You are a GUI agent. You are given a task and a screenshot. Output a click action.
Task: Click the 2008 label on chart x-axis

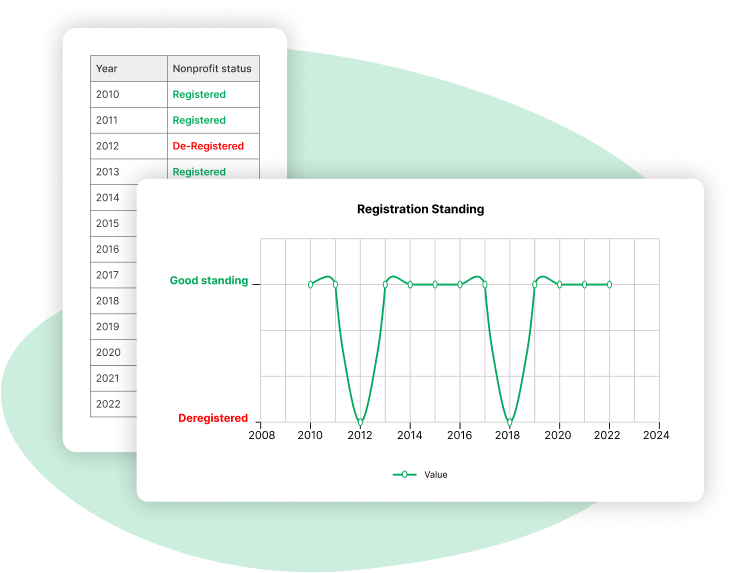[261, 436]
